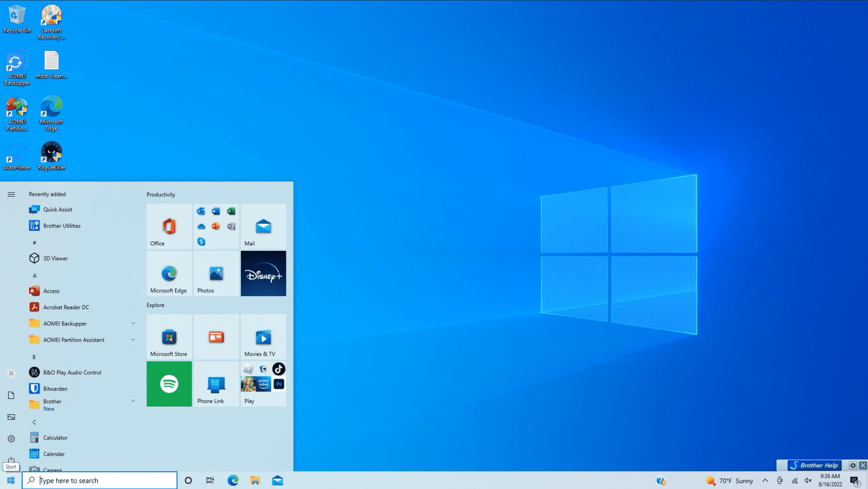Open Calculator from app list
868x489 pixels.
point(82,438)
